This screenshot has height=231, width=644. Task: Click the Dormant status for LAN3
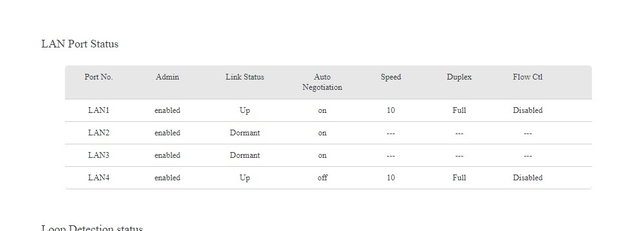click(x=245, y=155)
